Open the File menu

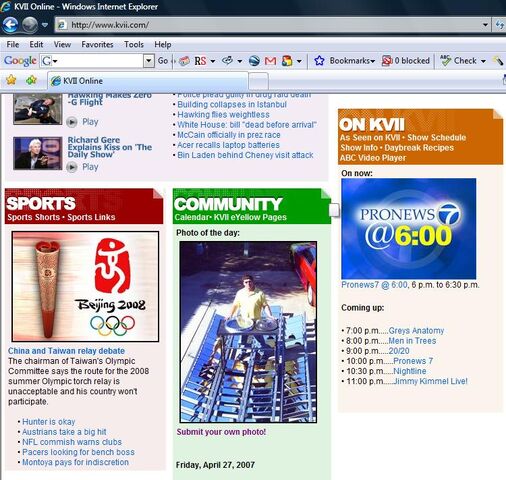pyautogui.click(x=13, y=44)
